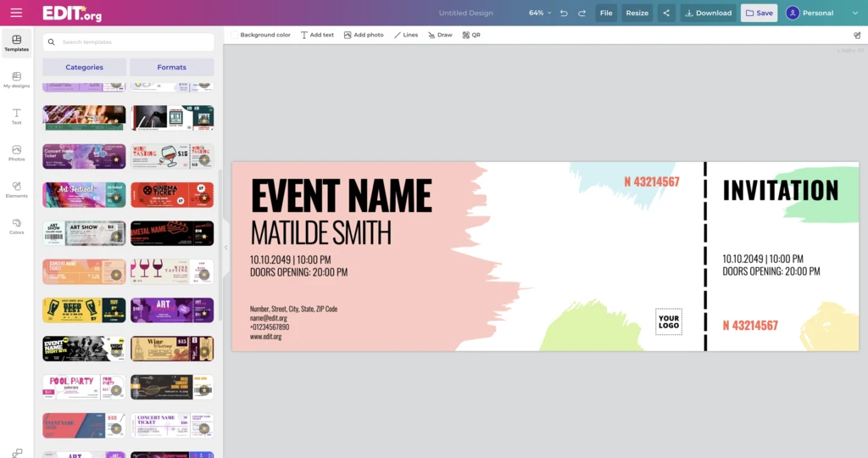This screenshot has width=868, height=458.
Task: Click the Background color swatch
Action: [x=235, y=35]
